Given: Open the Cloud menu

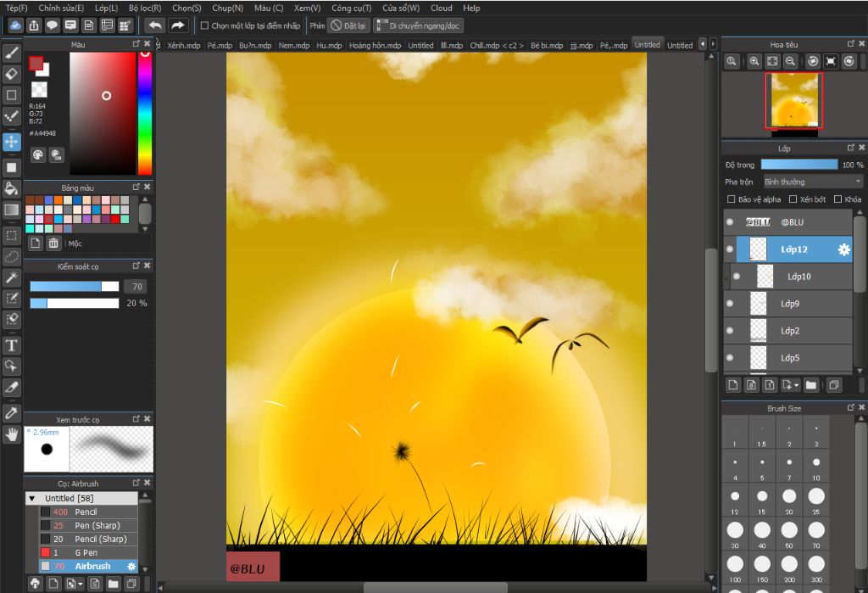Looking at the screenshot, I should [441, 8].
